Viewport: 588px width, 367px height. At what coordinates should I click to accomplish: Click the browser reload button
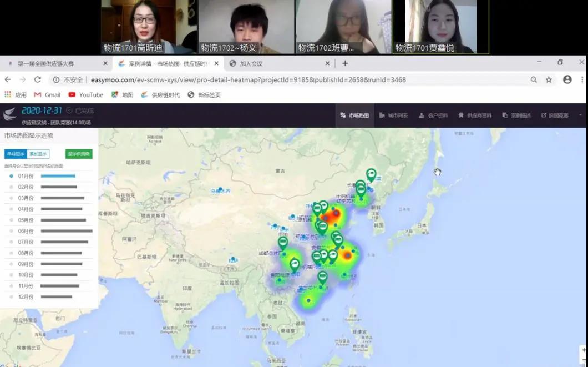[38, 79]
